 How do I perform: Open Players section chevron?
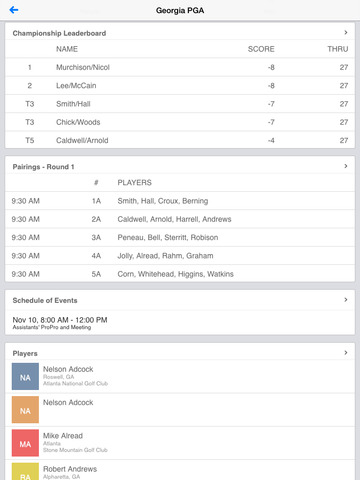346,353
